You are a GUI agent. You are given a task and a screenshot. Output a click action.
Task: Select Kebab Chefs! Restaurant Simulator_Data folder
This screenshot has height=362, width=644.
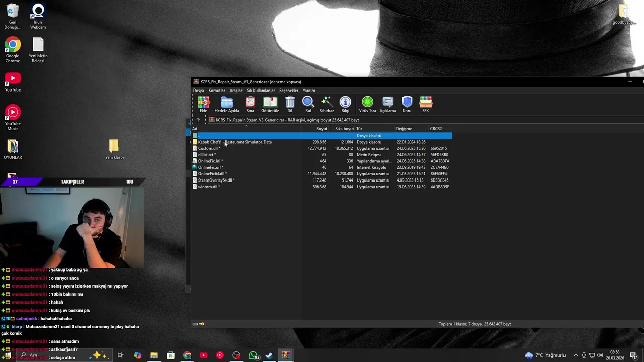click(321, 142)
